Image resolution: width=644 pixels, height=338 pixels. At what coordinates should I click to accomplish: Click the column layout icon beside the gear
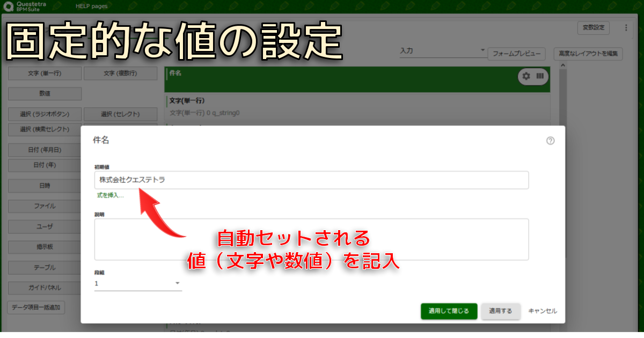pos(540,76)
